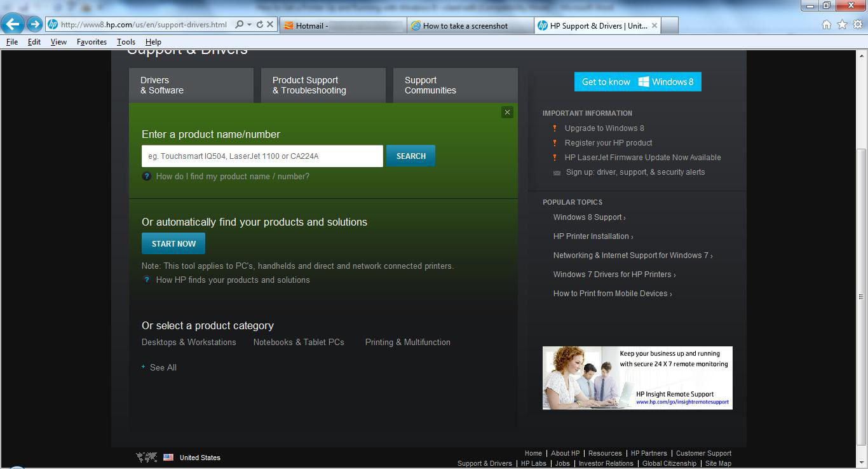Open the View menu

coord(58,42)
